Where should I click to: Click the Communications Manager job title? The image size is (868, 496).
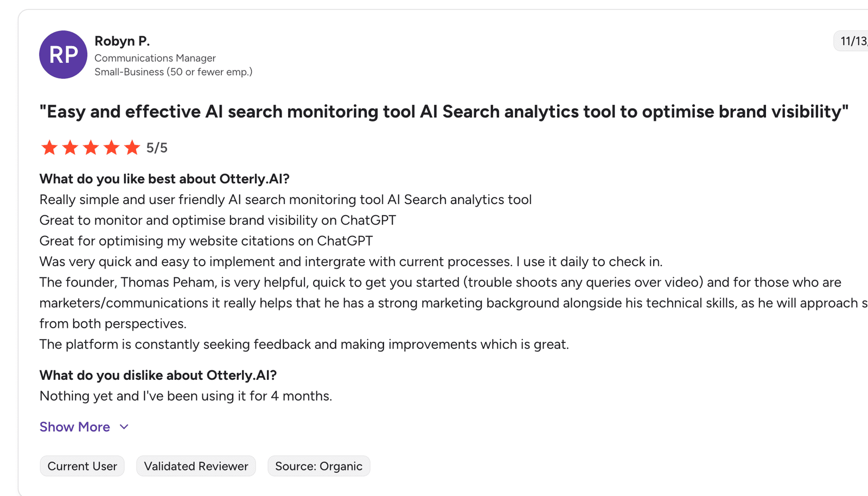point(155,58)
